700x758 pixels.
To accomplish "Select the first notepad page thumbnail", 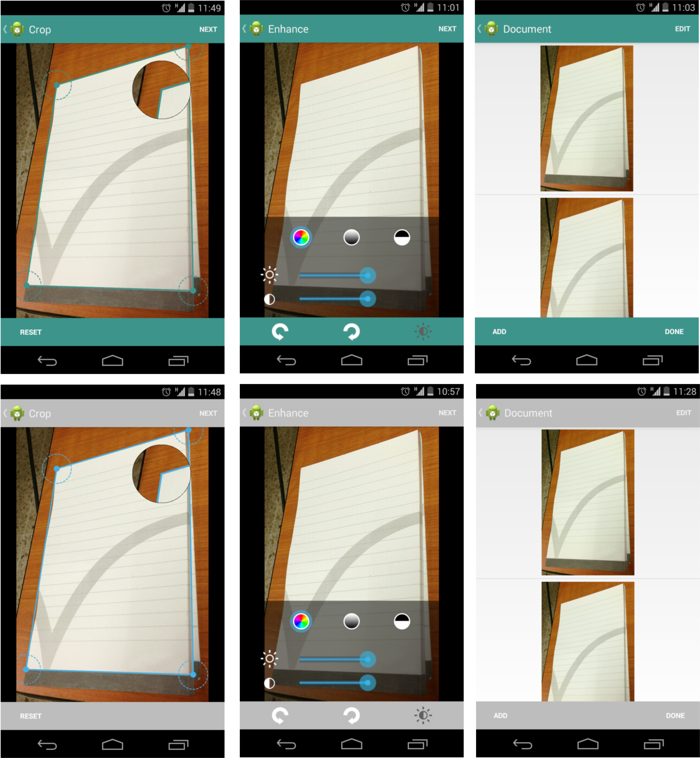I will [x=585, y=117].
